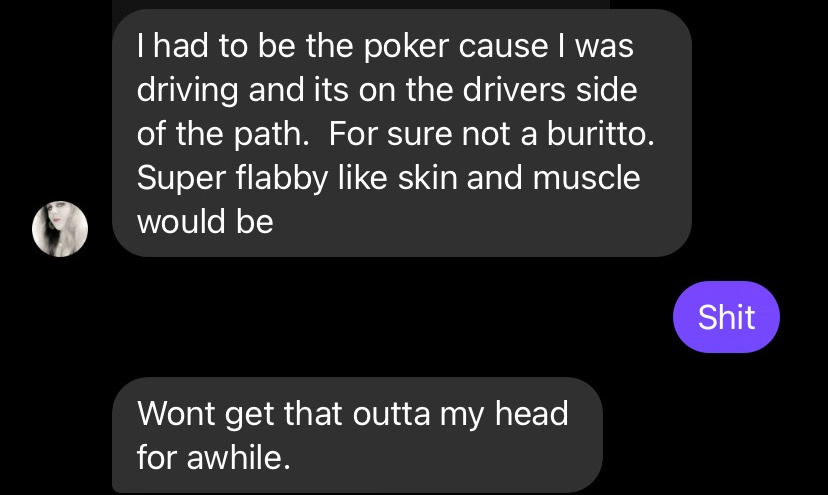Click the word "poker" in the first message
Screen dimensions: 828x495
click(x=406, y=46)
